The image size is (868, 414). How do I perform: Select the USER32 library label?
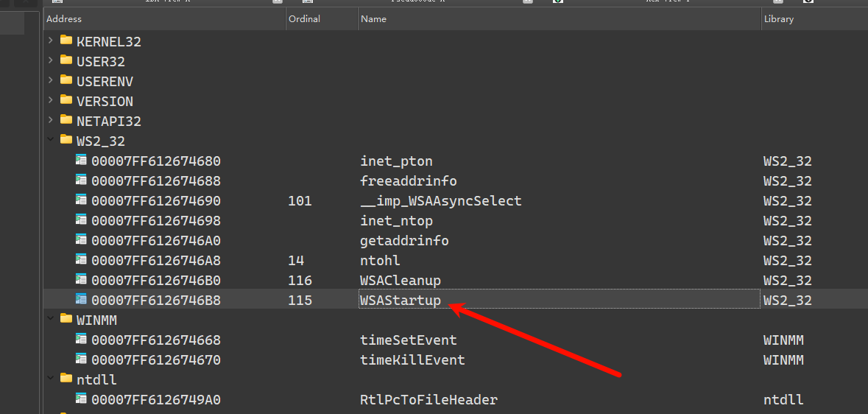pos(101,62)
